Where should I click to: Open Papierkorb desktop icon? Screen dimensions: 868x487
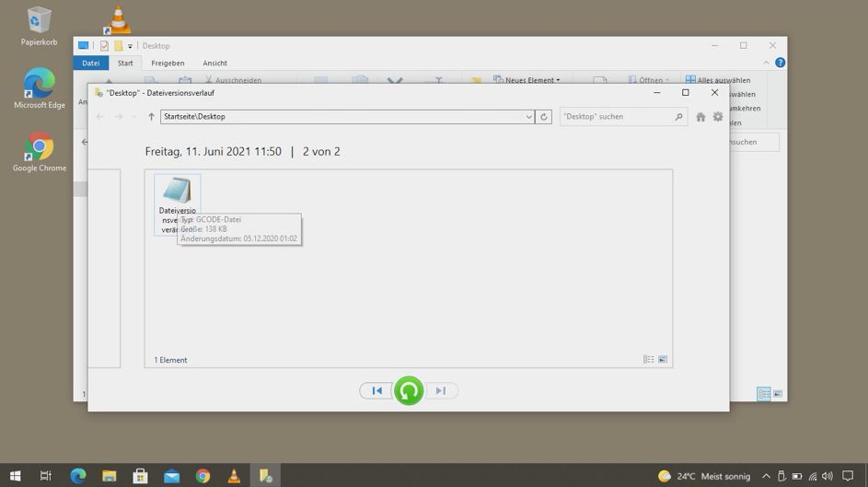point(39,26)
